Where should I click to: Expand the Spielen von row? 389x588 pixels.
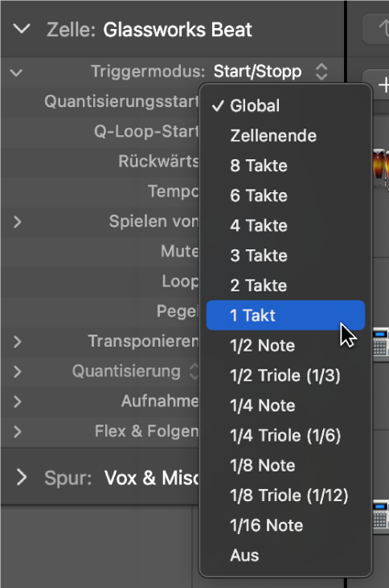(x=17, y=222)
